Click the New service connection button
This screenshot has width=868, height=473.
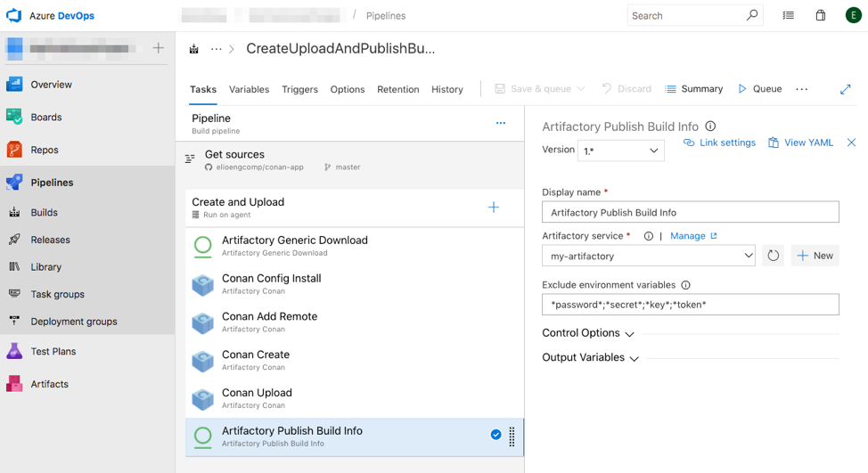pos(815,256)
